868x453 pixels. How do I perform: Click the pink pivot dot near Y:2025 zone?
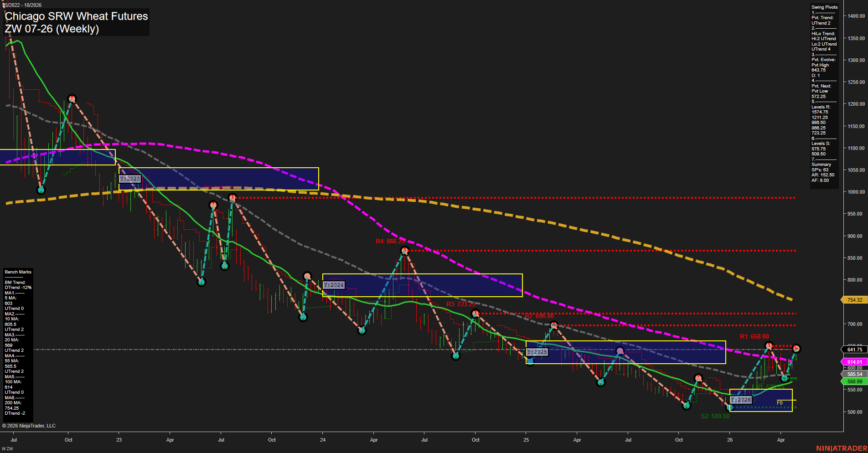[x=620, y=350]
